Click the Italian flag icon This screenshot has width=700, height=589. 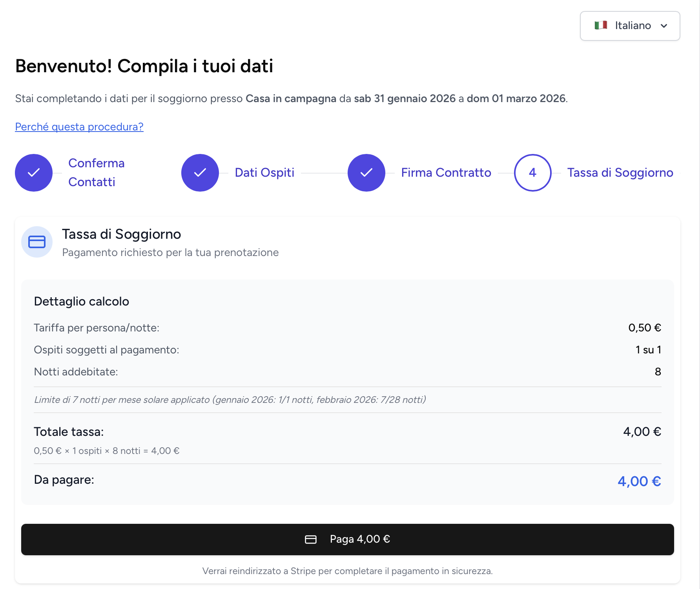(x=601, y=26)
